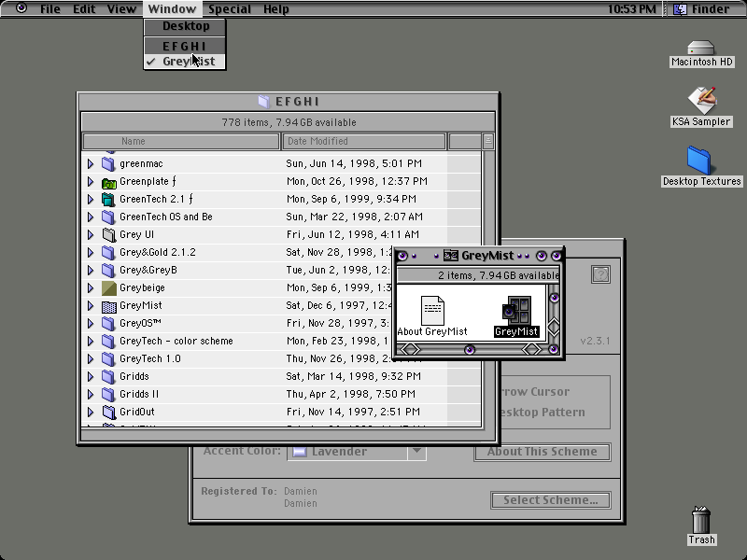Click the Gridds II folder icon

[108, 394]
